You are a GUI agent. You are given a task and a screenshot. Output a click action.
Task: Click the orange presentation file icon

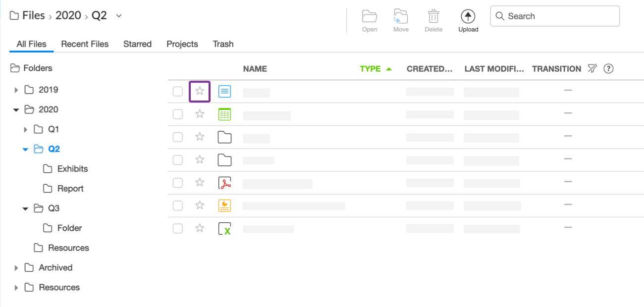tap(225, 205)
